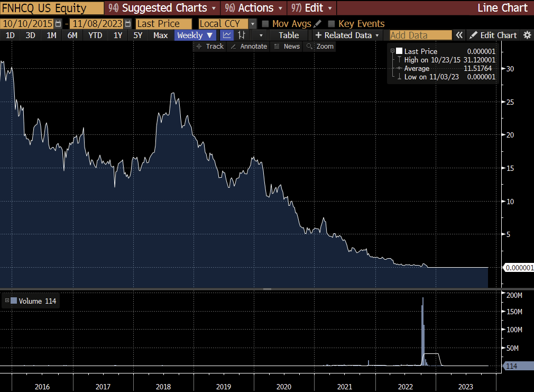The height and width of the screenshot is (392, 534).
Task: Click the Related Data plus icon
Action: pos(318,35)
